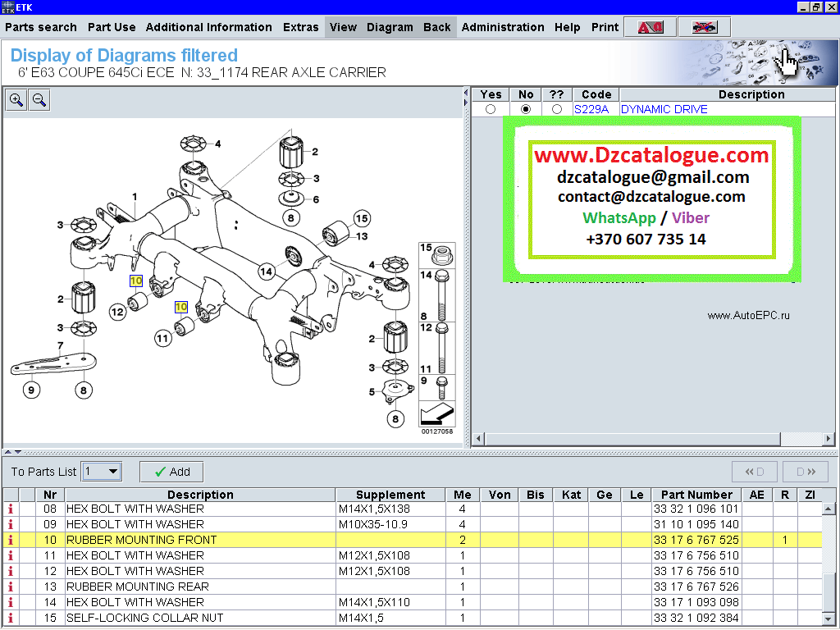Screen dimensions: 840x630
Task: Open info icon for row 12
Action: coord(10,571)
